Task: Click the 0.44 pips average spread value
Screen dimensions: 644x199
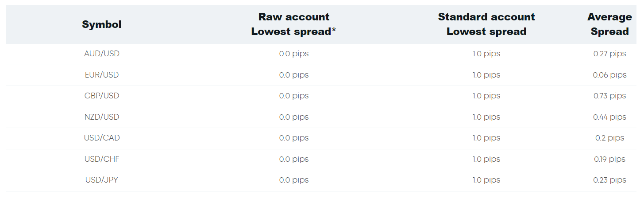Action: tap(610, 117)
